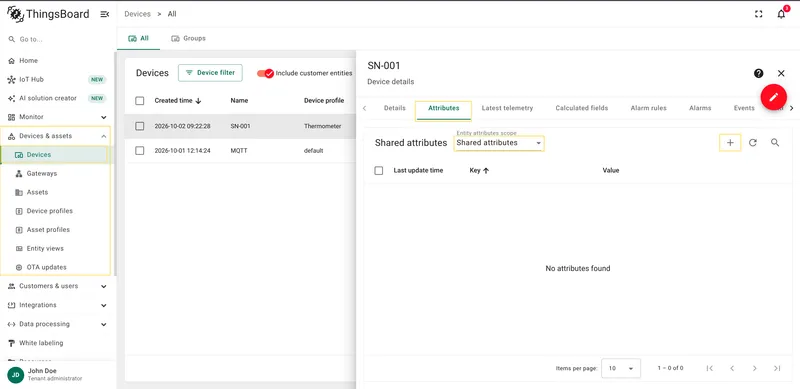This screenshot has width=800, height=389.
Task: Go to first page of attributes
Action: (x=710, y=368)
